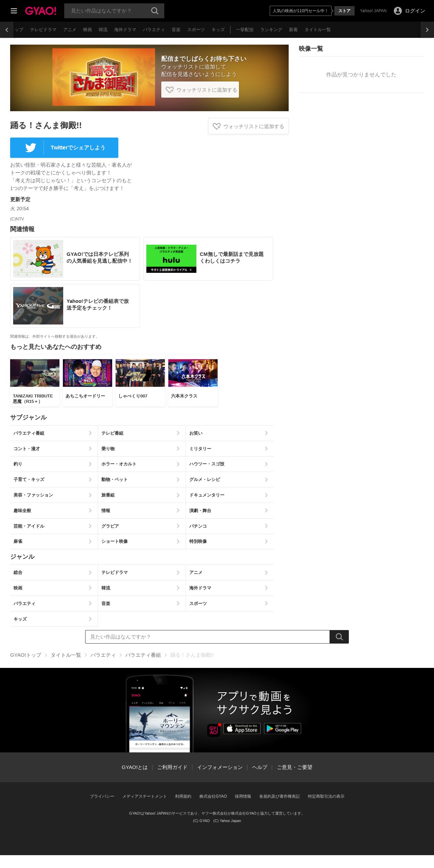The width and height of the screenshot is (434, 868).
Task: Click the Twitter bird icon
Action: pyautogui.click(x=30, y=147)
